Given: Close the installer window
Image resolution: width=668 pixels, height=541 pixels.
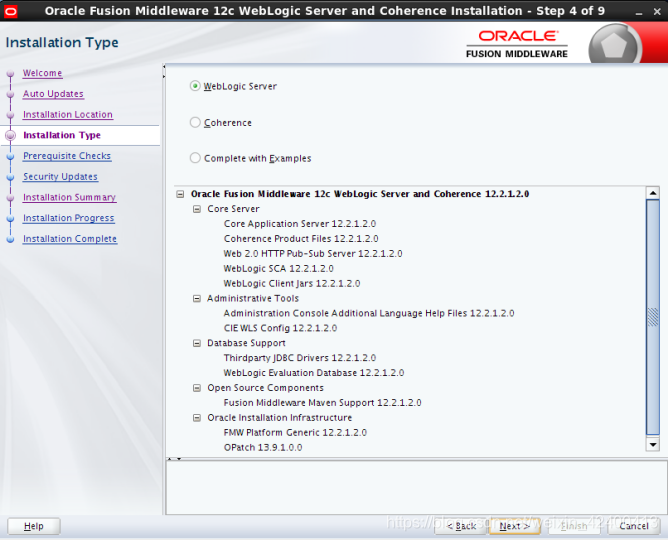Looking at the screenshot, I should click(x=657, y=12).
